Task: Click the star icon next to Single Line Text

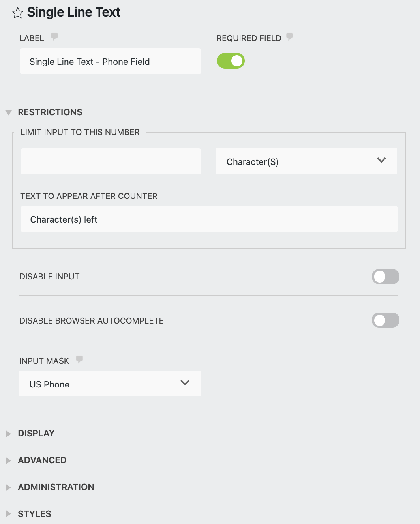Action: pos(17,12)
